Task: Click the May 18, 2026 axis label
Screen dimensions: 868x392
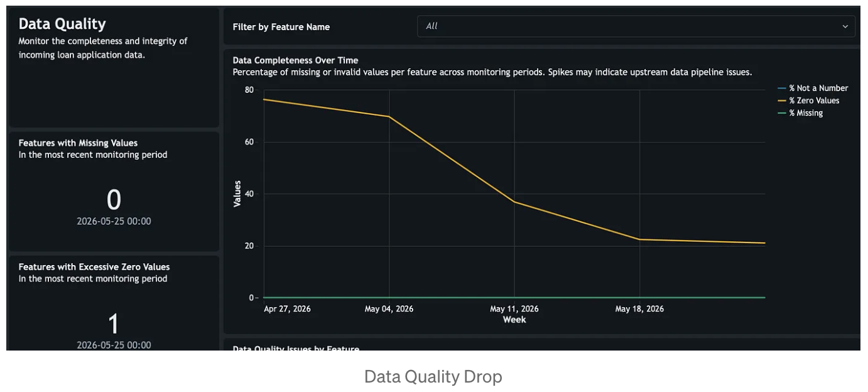Action: click(639, 309)
